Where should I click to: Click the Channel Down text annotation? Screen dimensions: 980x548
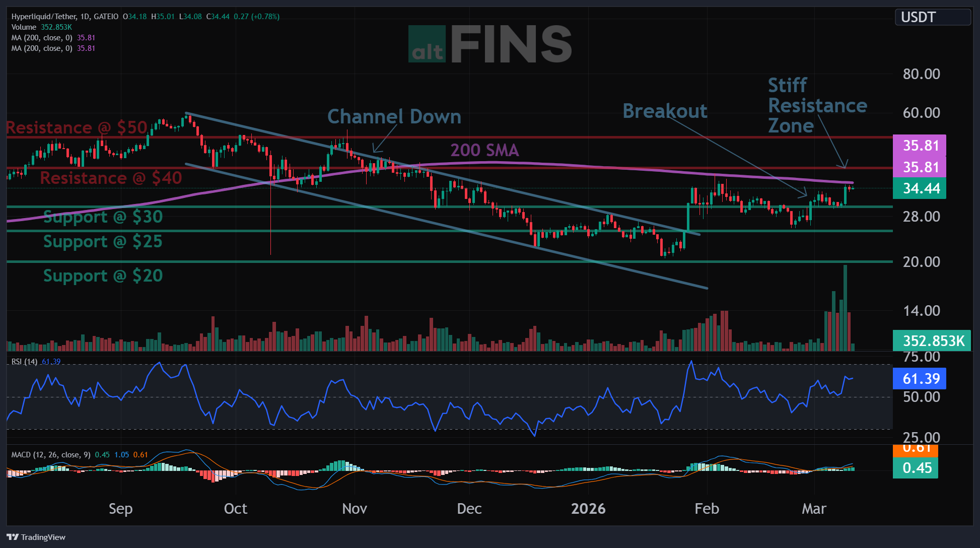(x=394, y=117)
